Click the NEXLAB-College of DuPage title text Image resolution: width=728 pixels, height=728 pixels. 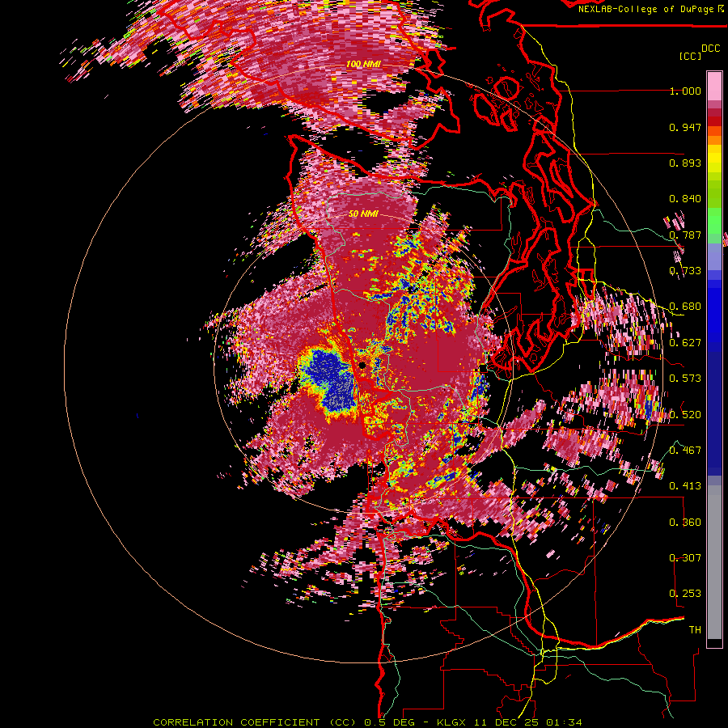645,9
